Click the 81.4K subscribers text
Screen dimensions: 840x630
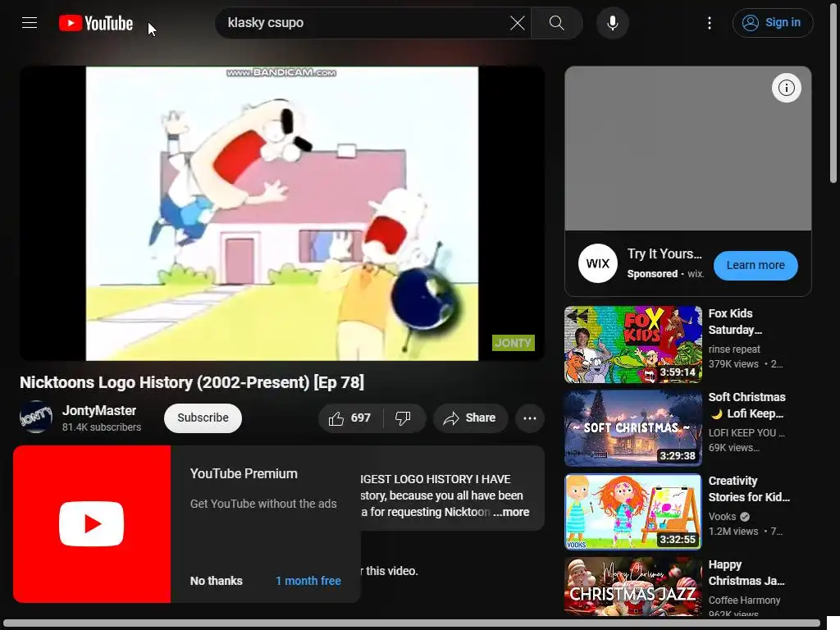102,427
